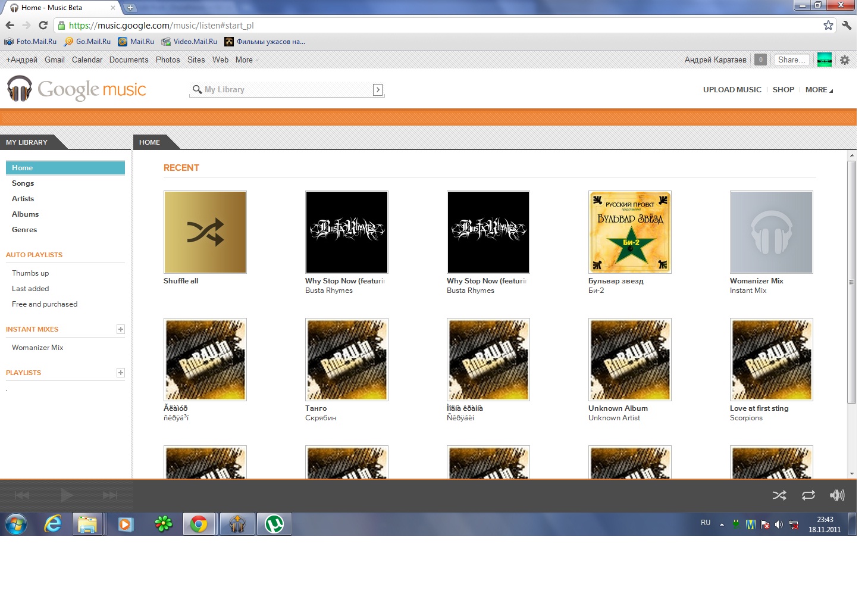Expand the More menu in Google bar

pos(247,60)
